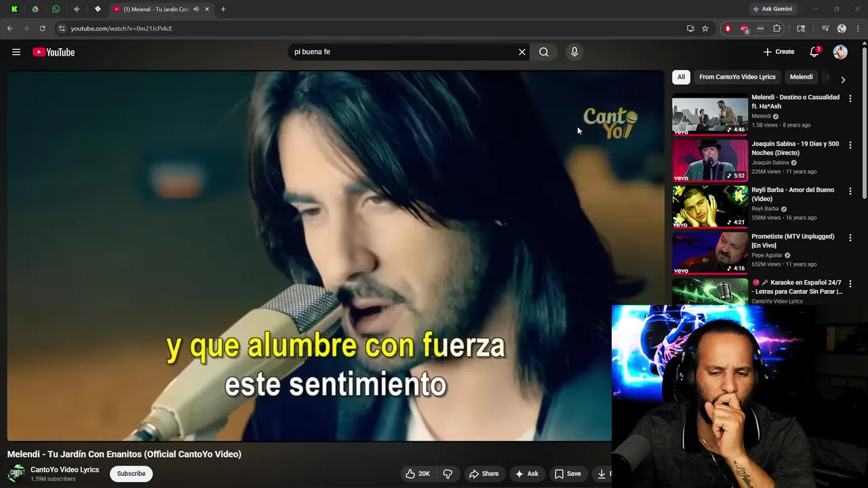Open Joaquín Sabina 19 Días thumbnail
868x488 pixels.
pos(710,161)
